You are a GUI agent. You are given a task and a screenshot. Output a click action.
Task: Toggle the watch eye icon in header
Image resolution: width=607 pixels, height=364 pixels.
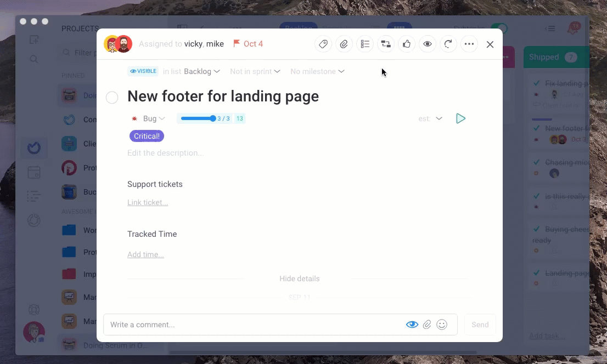click(x=428, y=44)
